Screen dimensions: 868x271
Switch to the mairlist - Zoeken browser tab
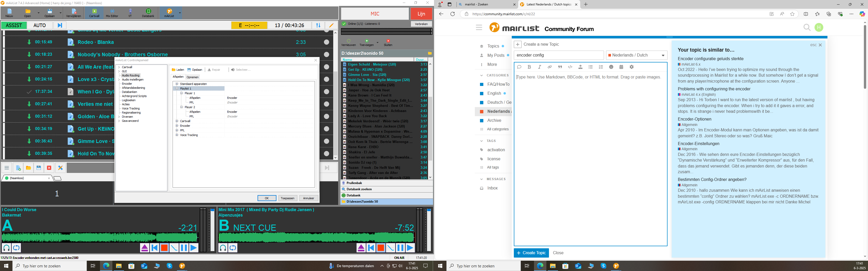point(487,5)
